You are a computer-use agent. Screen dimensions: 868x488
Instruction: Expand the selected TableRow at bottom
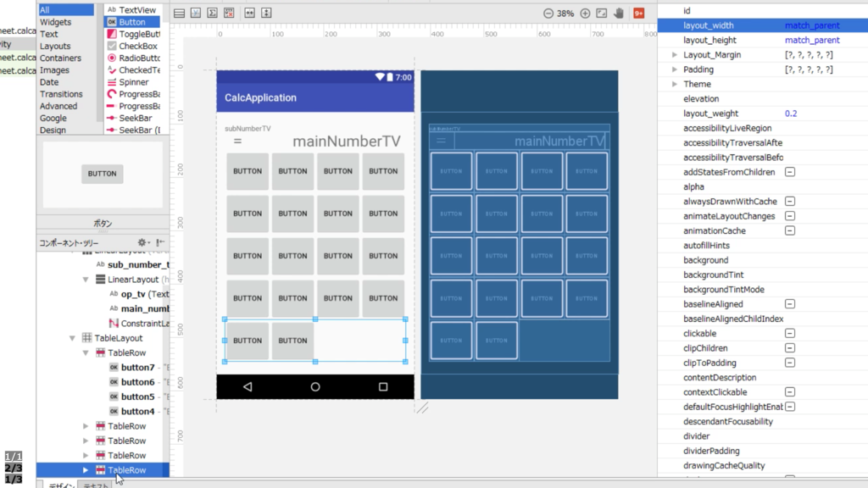86,469
